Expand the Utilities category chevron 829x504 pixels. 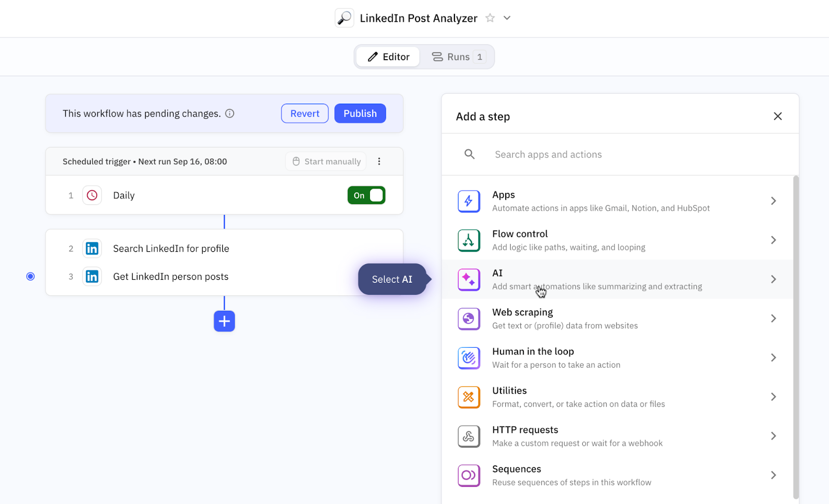pos(773,397)
